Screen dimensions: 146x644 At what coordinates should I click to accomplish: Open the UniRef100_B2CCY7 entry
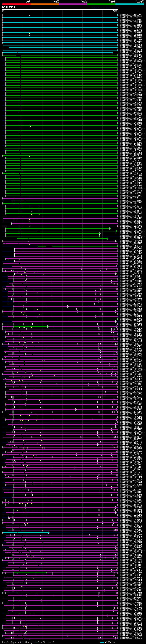[x=131, y=63]
